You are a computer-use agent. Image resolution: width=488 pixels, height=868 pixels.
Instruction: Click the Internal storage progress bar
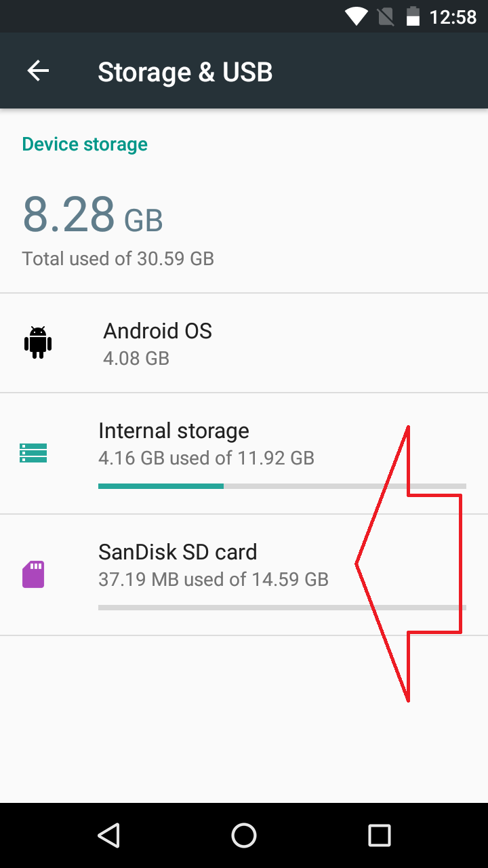(282, 486)
